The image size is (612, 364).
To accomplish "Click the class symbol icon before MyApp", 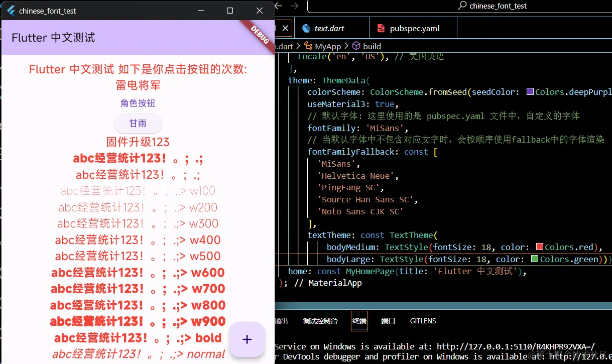I will pyautogui.click(x=308, y=46).
